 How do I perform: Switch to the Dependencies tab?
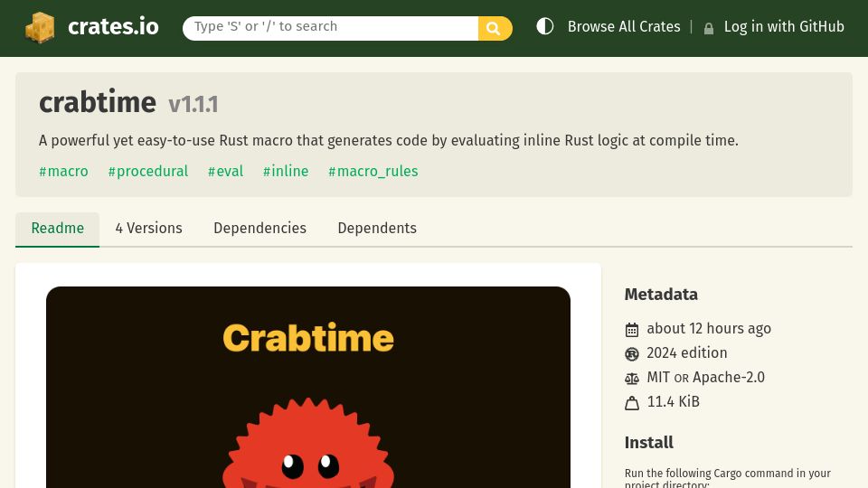(259, 229)
